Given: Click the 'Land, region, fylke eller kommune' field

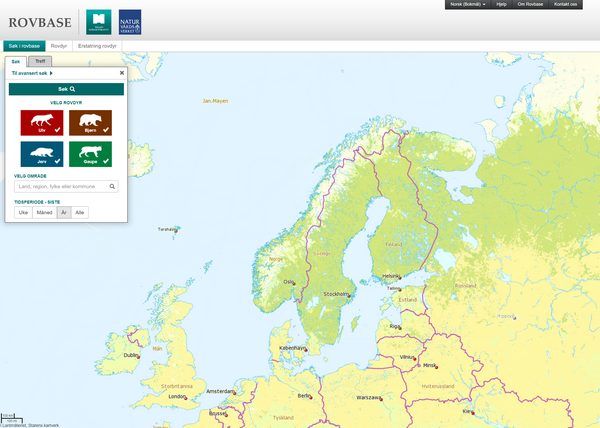Looking at the screenshot, I should click(x=60, y=186).
